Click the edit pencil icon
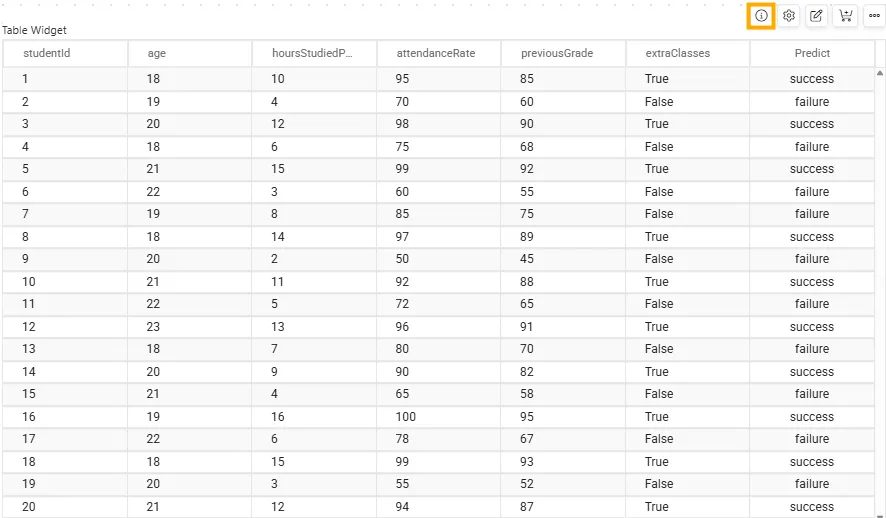Screen dimensions: 886x518 click(817, 16)
